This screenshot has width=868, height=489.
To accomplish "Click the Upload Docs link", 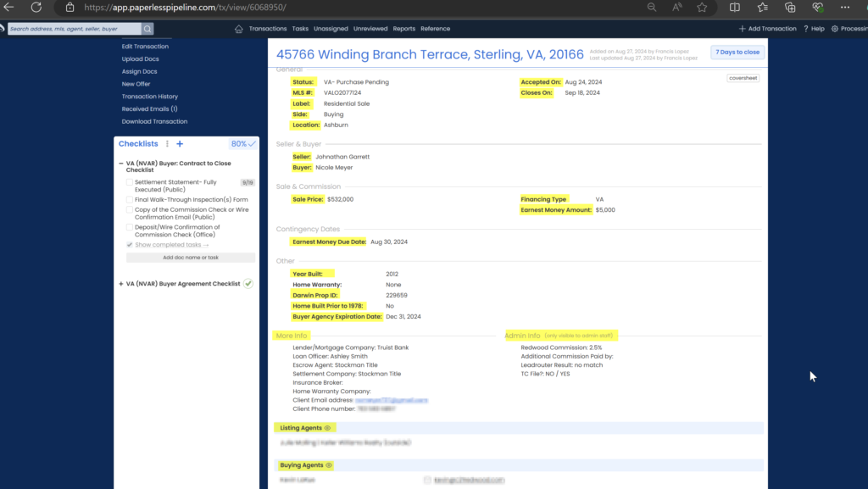I will point(140,59).
